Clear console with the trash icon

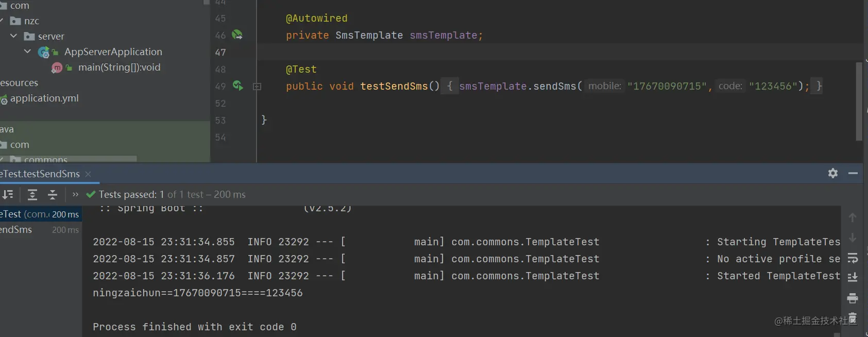852,318
